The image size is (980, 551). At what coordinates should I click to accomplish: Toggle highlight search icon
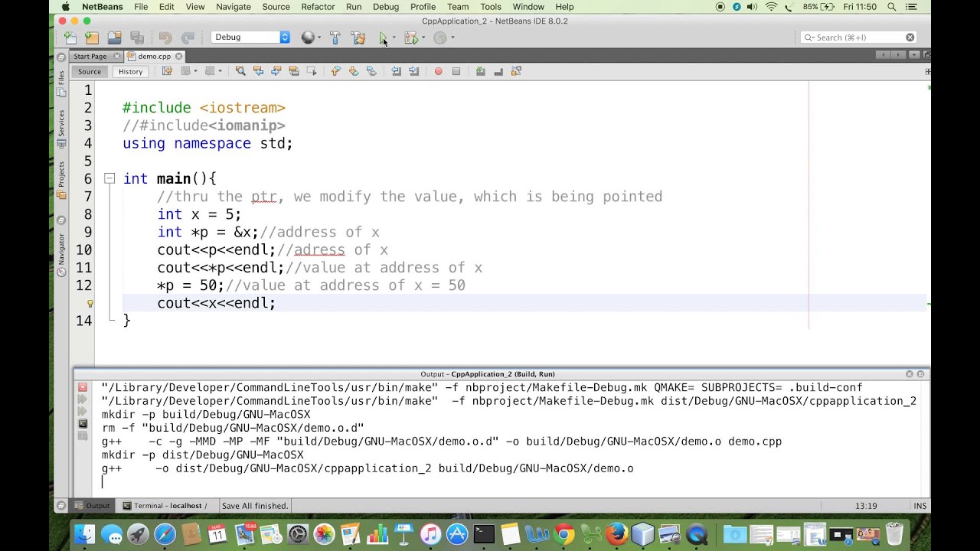(293, 71)
